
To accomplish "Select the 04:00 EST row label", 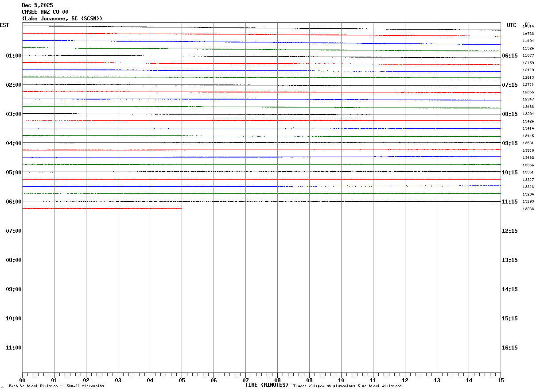I will pyautogui.click(x=14, y=143).
